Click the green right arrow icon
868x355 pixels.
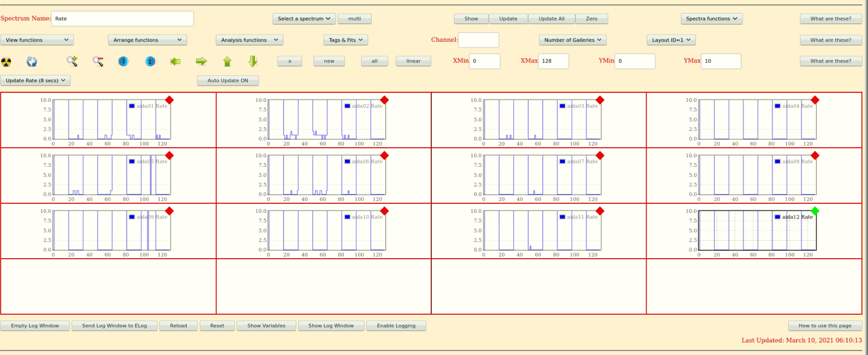(x=201, y=62)
